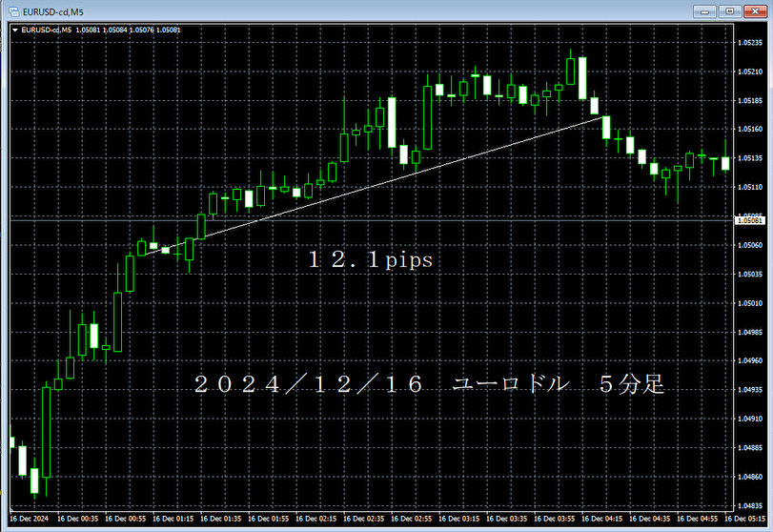
Task: Close the EURUSD-cd chart window
Action: tap(754, 11)
